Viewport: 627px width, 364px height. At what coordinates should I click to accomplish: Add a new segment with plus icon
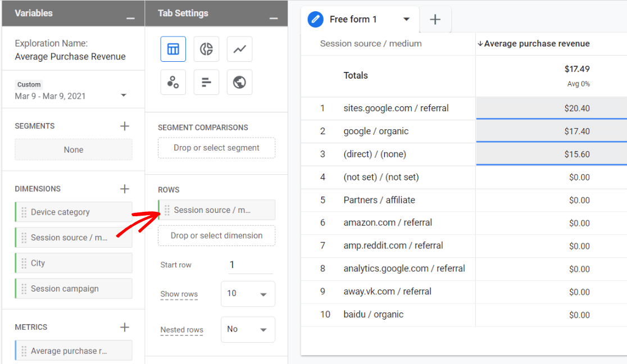pos(125,126)
